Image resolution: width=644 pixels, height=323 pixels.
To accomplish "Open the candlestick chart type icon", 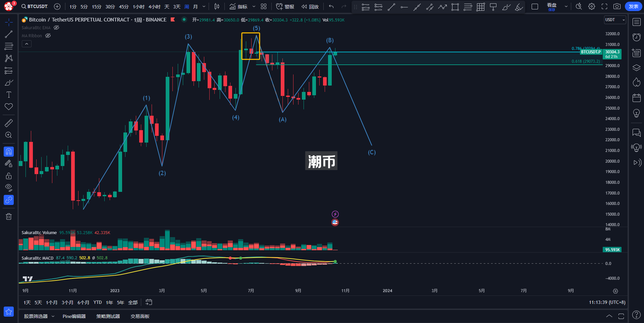I will point(217,6).
